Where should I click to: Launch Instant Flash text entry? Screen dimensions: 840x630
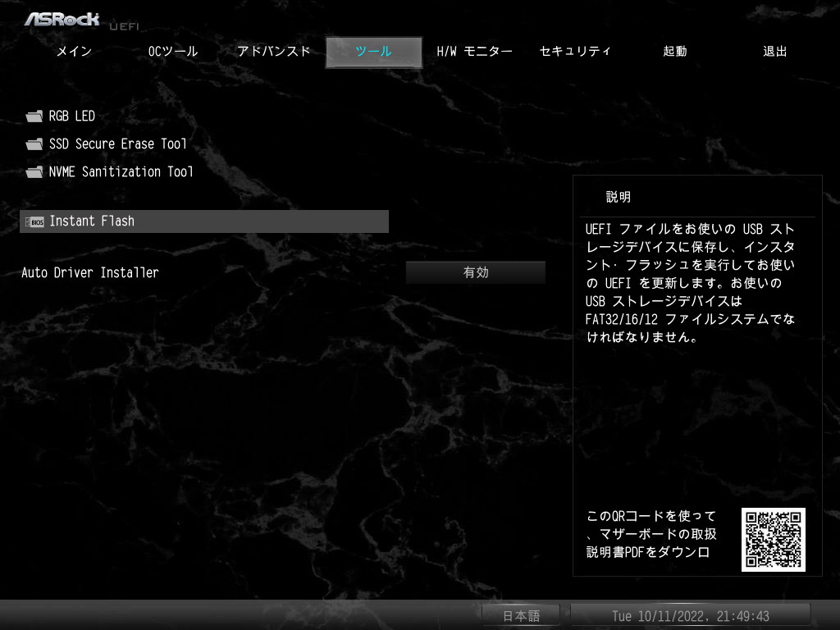(92, 221)
